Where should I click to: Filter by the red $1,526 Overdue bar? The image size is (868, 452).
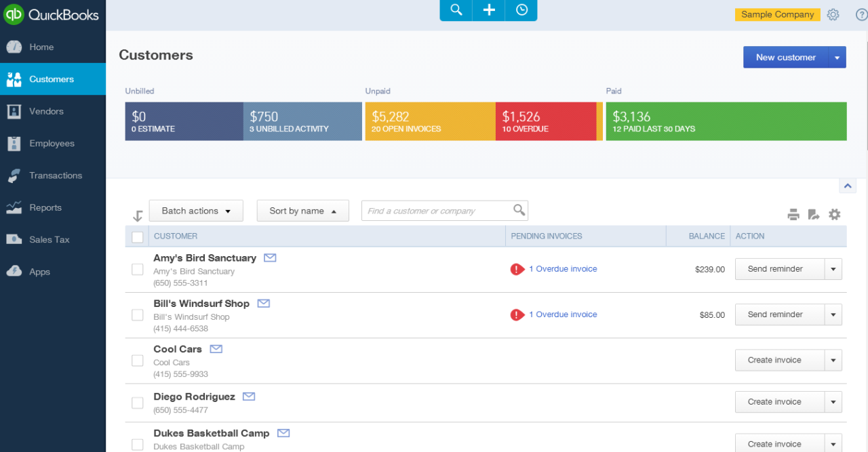pos(545,121)
